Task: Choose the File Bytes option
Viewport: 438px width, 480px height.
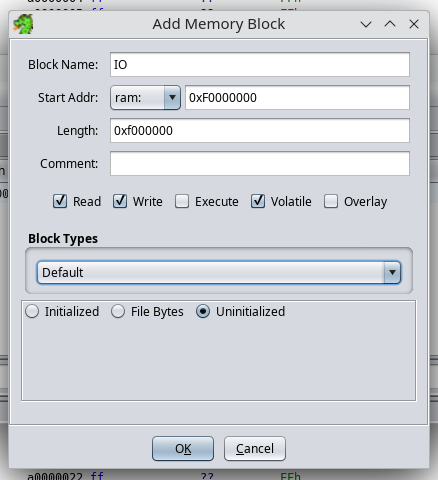Action: [118, 311]
